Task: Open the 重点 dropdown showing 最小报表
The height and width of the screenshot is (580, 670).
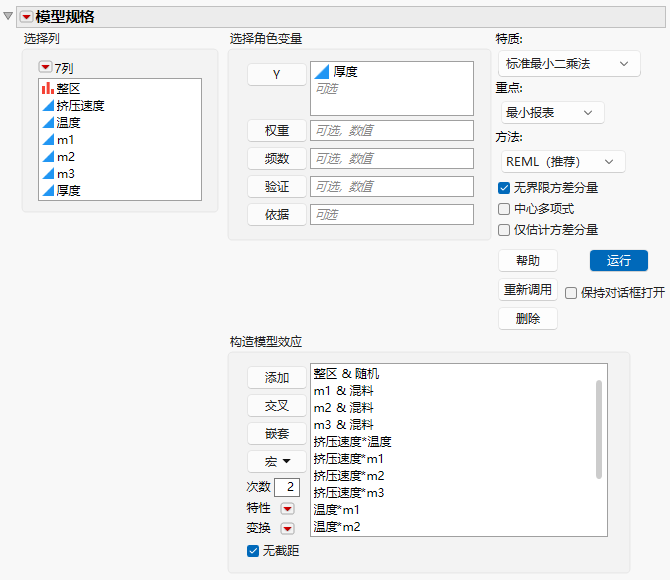Action: click(x=552, y=113)
